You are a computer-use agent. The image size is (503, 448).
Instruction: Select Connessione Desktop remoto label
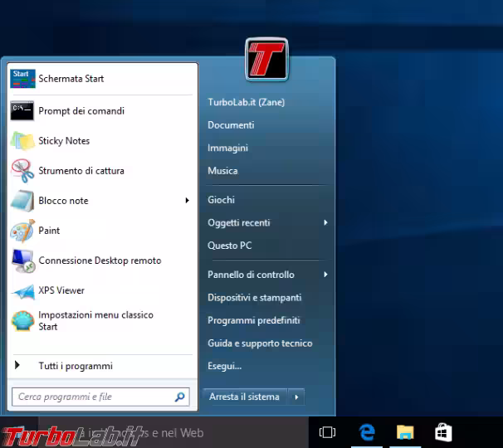(100, 261)
